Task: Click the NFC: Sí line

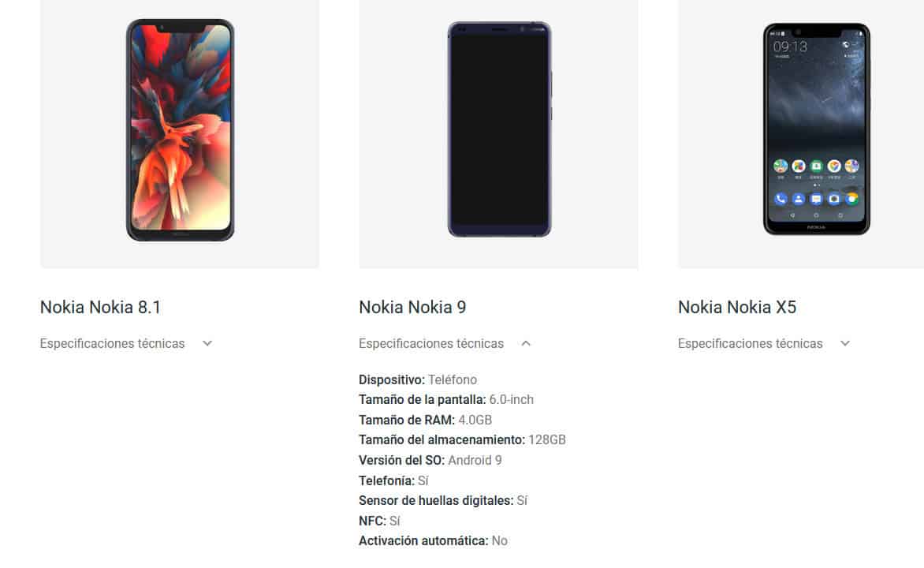Action: coord(379,521)
